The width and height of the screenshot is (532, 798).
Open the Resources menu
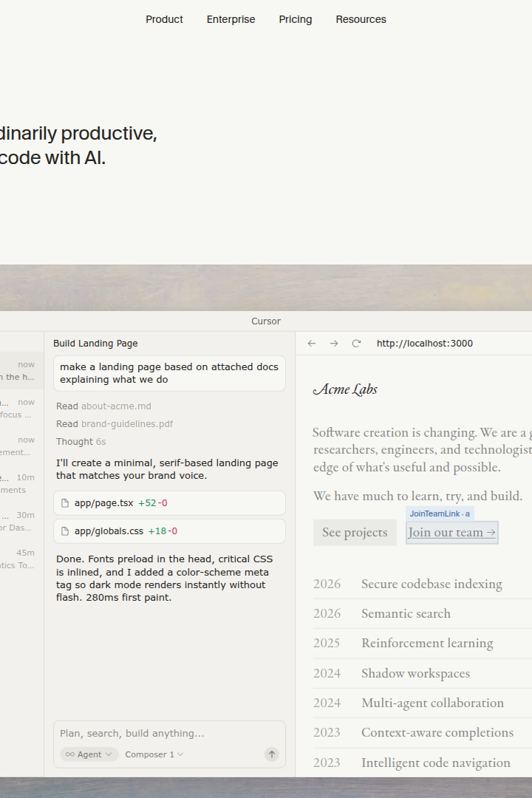361,19
